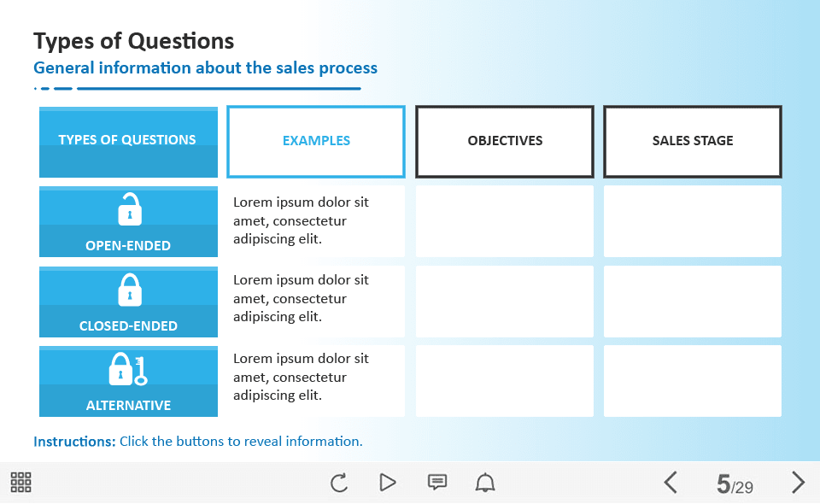Open the closed captions icon
This screenshot has height=504, width=820.
(x=436, y=483)
